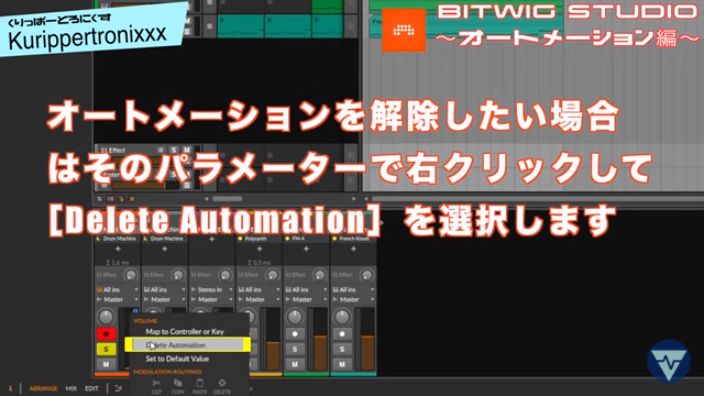Switch to the MIX view tab

(71, 388)
